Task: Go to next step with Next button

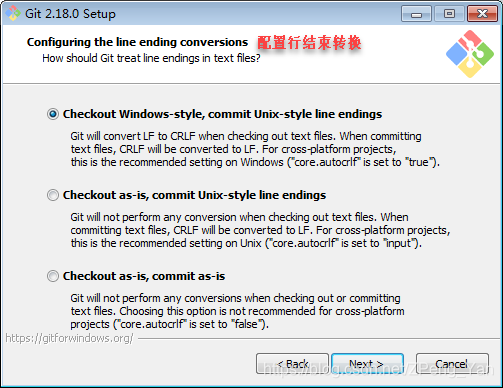Action: coord(368,364)
